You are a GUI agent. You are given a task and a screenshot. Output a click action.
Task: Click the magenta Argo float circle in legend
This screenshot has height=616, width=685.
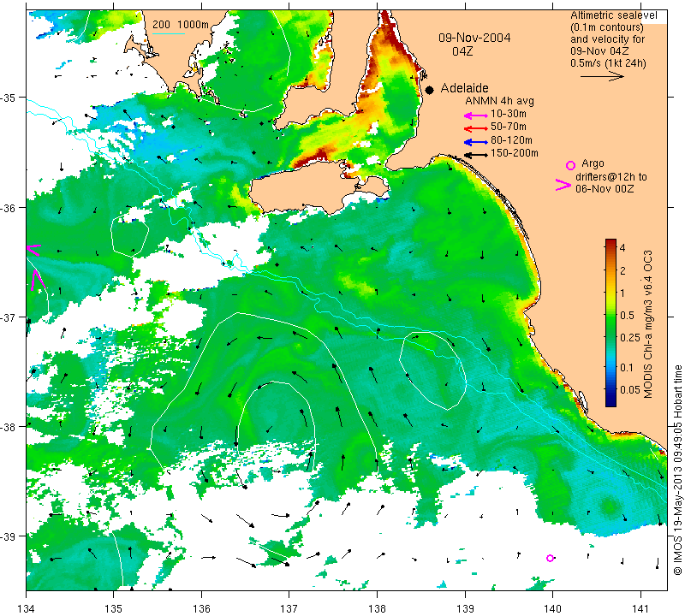point(570,165)
